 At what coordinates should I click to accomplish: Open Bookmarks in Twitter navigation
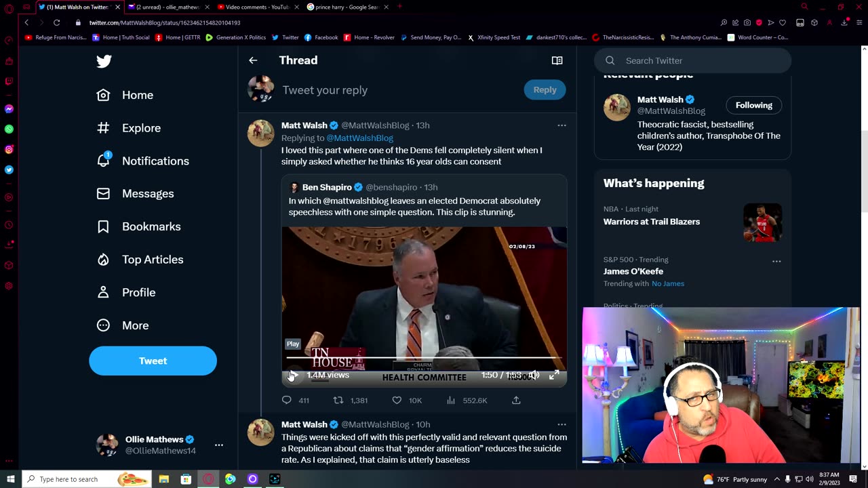click(138, 226)
